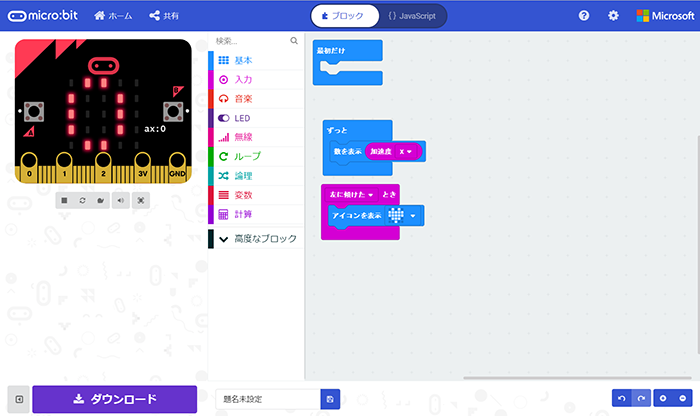Expand the 高度なブロック category
The height and width of the screenshot is (416, 700).
257,239
